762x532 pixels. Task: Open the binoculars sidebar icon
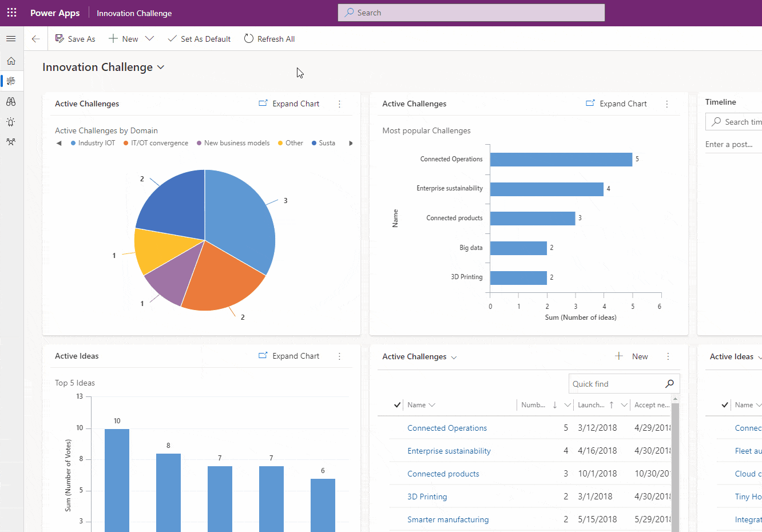pyautogui.click(x=11, y=101)
